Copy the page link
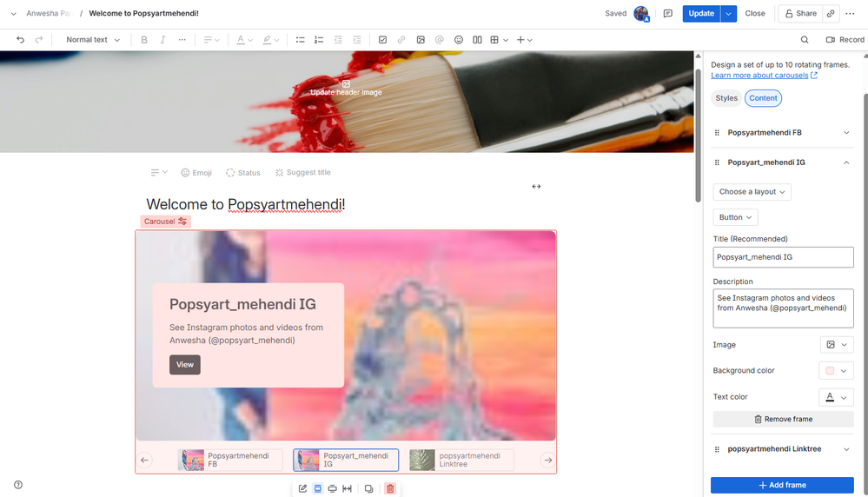868x497 pixels. click(831, 13)
